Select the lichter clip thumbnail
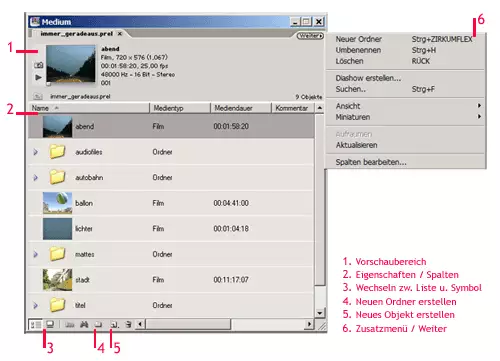The height and width of the screenshot is (361, 500). pos(57,229)
